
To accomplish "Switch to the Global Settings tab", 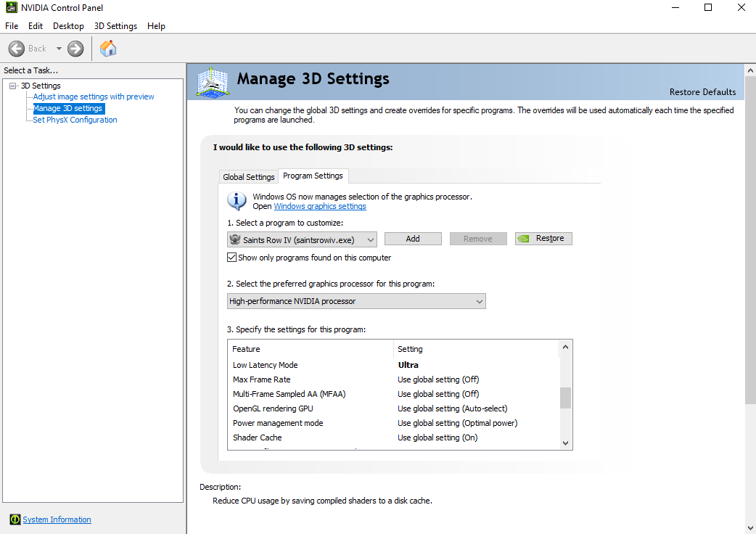I will tap(249, 177).
